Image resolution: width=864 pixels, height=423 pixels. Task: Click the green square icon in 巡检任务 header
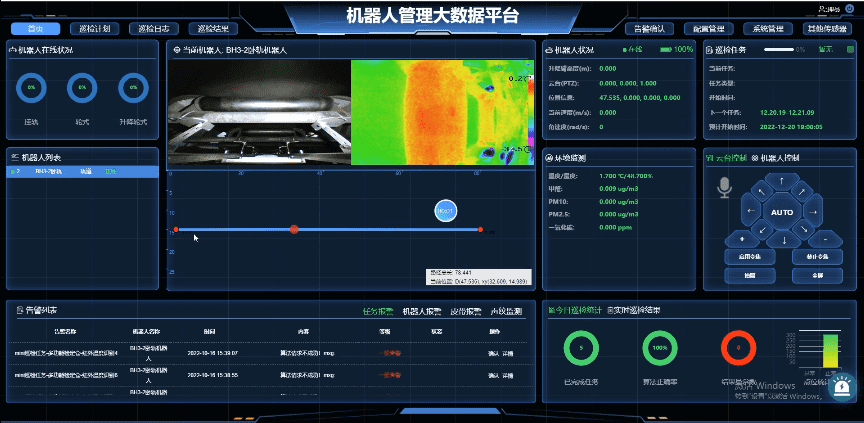(850, 50)
